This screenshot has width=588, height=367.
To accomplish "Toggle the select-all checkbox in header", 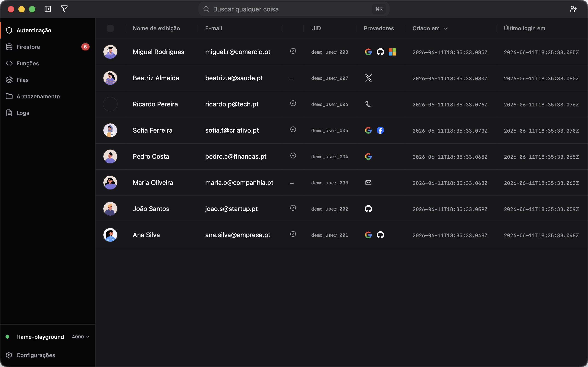I will coord(110,28).
